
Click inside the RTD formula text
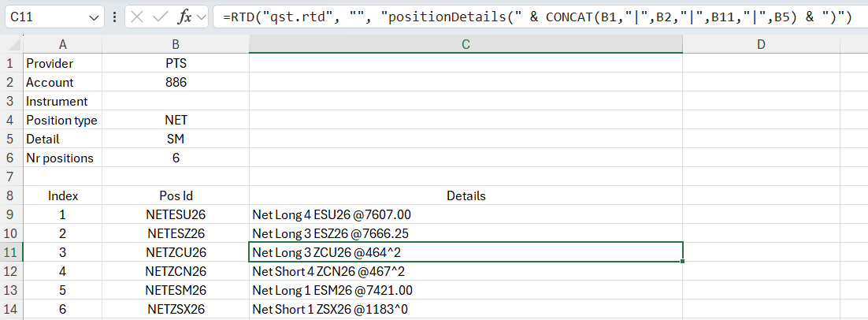click(537, 17)
